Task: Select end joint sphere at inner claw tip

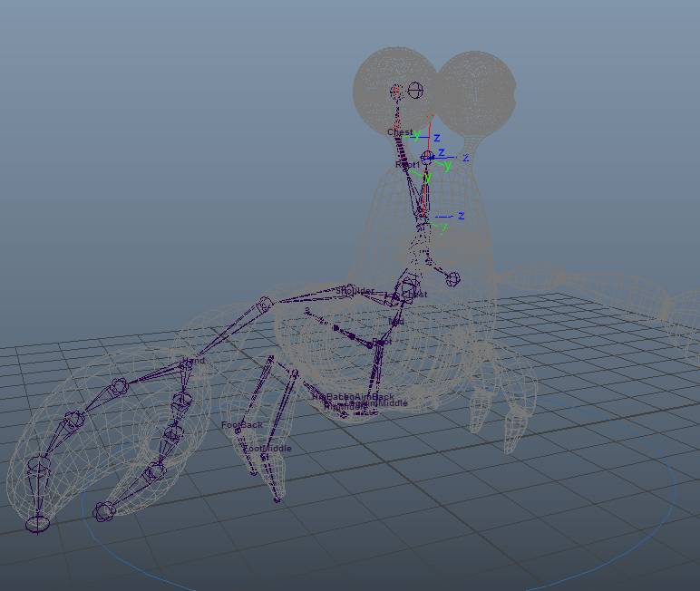Action: tap(104, 511)
